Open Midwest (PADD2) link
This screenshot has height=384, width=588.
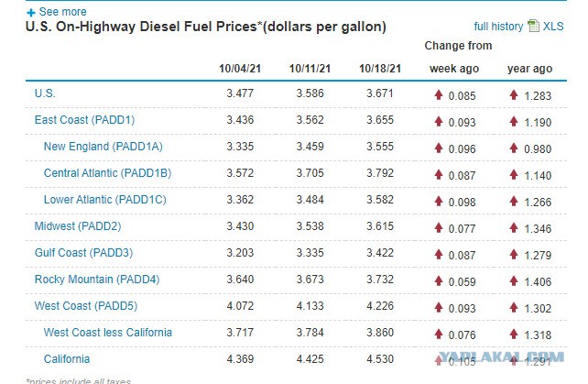tap(78, 226)
